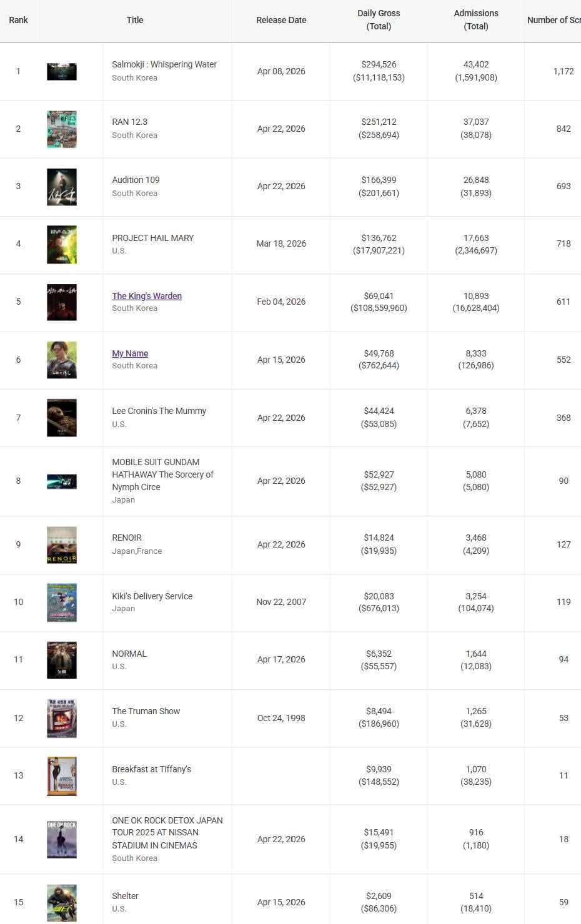
Task: Select the Project Hail Mary poster
Action: [62, 244]
